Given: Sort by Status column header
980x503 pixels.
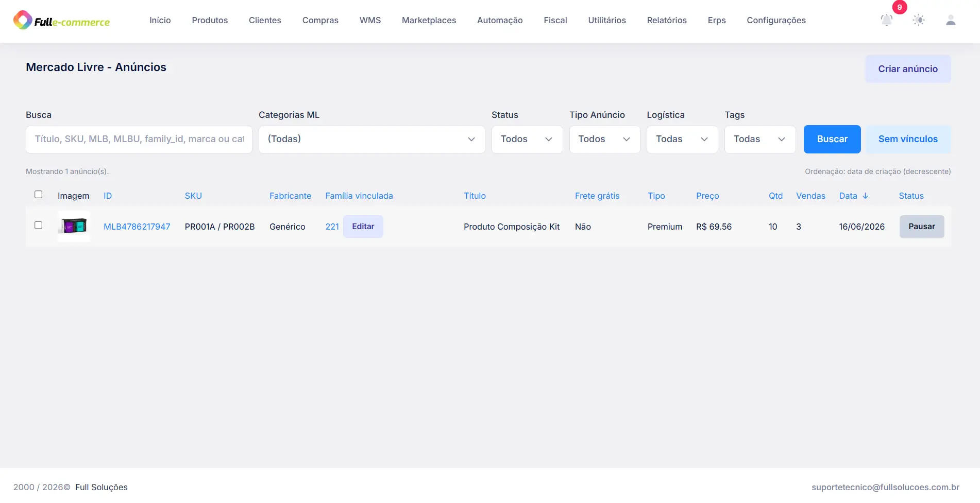Looking at the screenshot, I should point(911,196).
